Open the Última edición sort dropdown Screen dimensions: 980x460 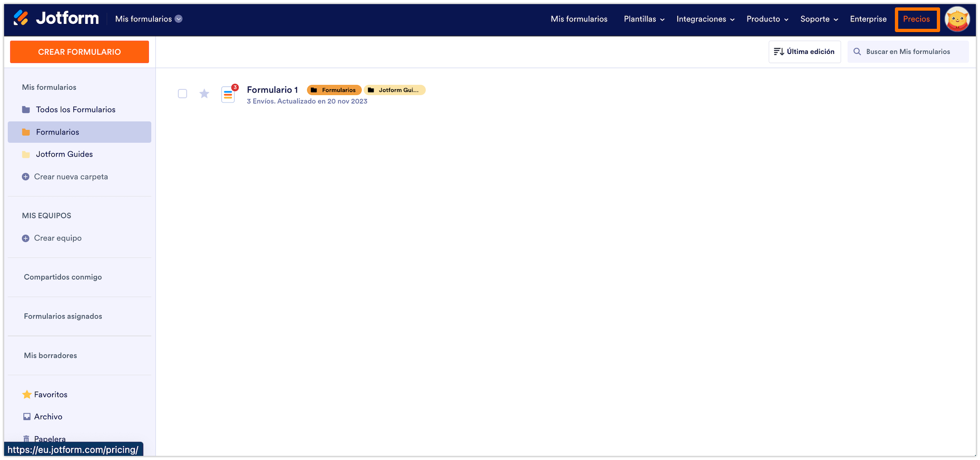tap(804, 51)
